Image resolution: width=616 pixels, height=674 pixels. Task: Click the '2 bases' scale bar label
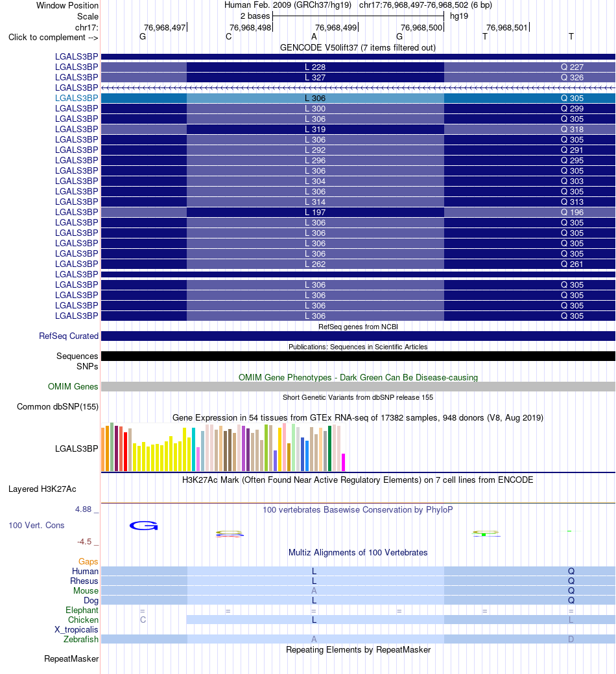point(255,16)
